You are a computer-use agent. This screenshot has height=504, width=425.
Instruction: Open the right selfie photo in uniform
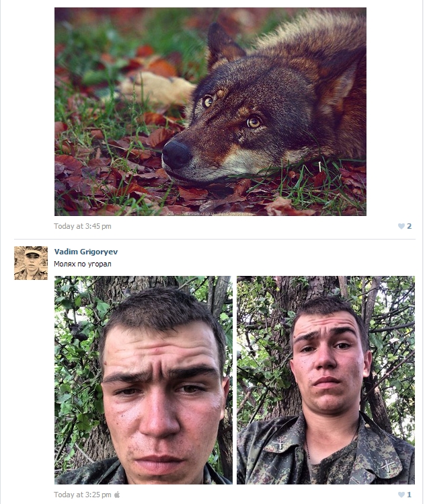coord(325,380)
